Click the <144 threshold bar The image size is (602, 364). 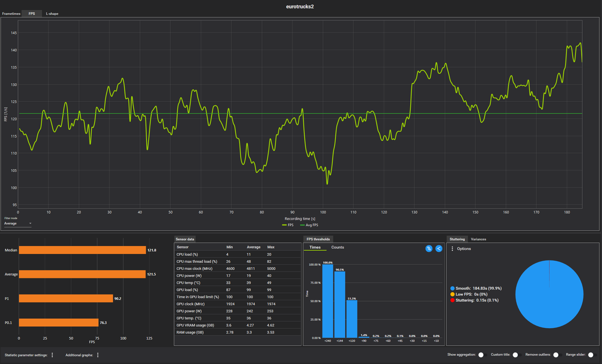340,304
